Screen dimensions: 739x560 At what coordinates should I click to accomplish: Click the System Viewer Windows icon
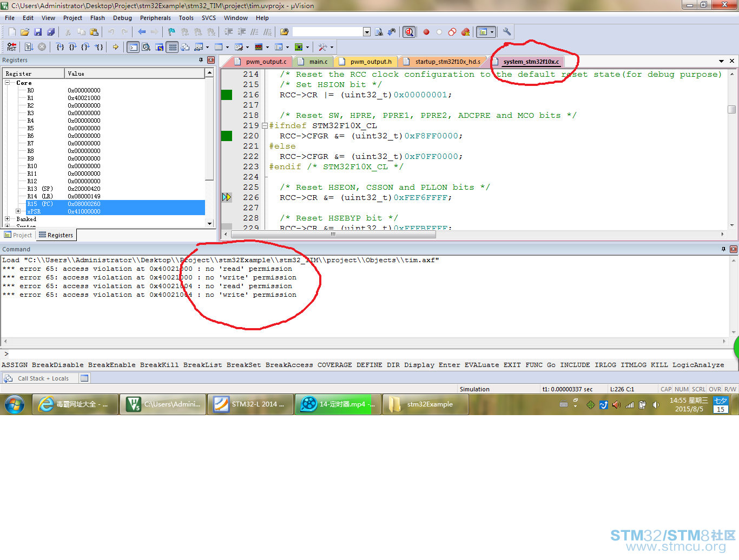click(x=299, y=47)
